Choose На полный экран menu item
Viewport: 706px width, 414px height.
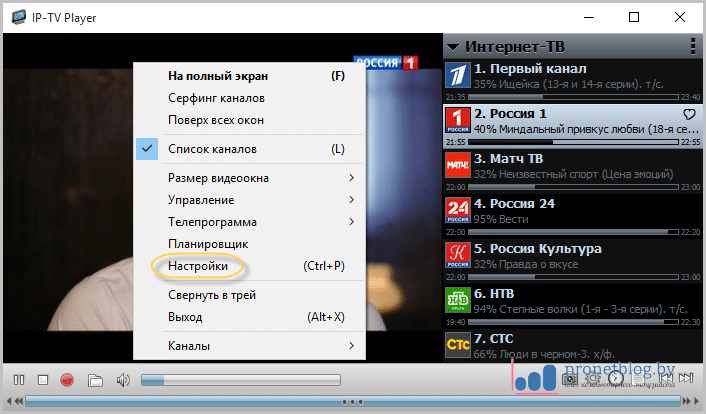[249, 76]
